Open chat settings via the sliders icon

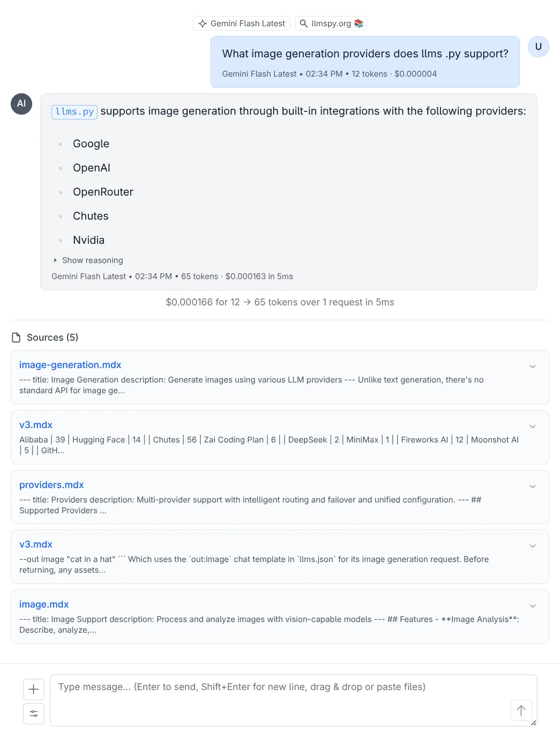tap(33, 714)
